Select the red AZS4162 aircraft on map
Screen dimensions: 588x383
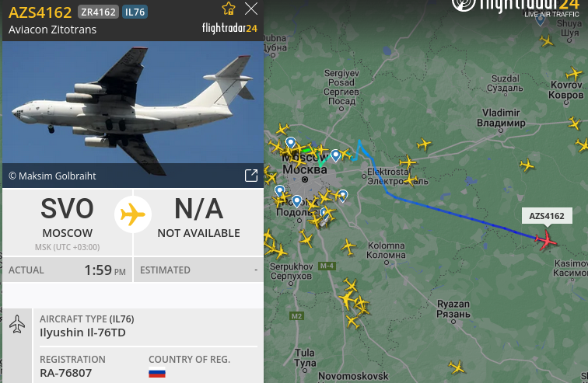click(x=546, y=239)
